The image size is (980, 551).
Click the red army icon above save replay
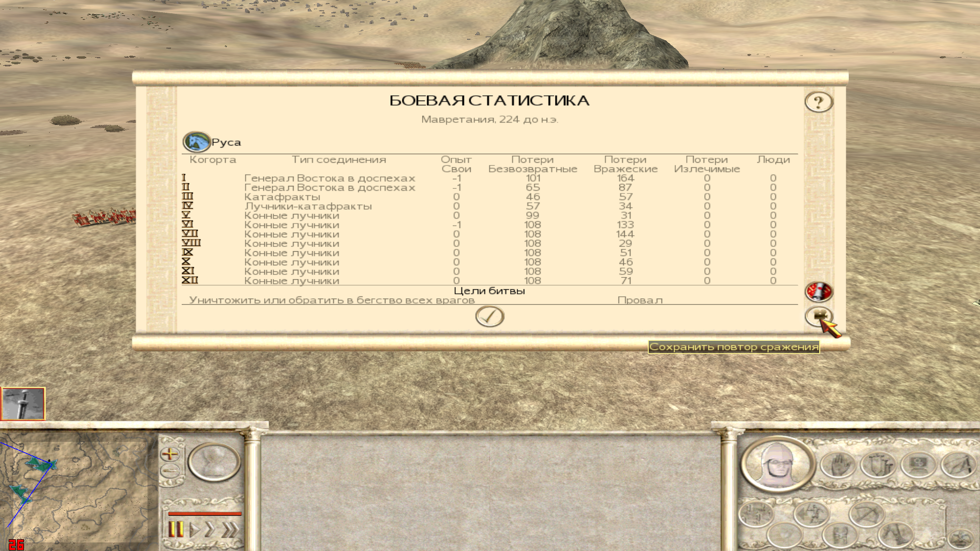point(819,292)
